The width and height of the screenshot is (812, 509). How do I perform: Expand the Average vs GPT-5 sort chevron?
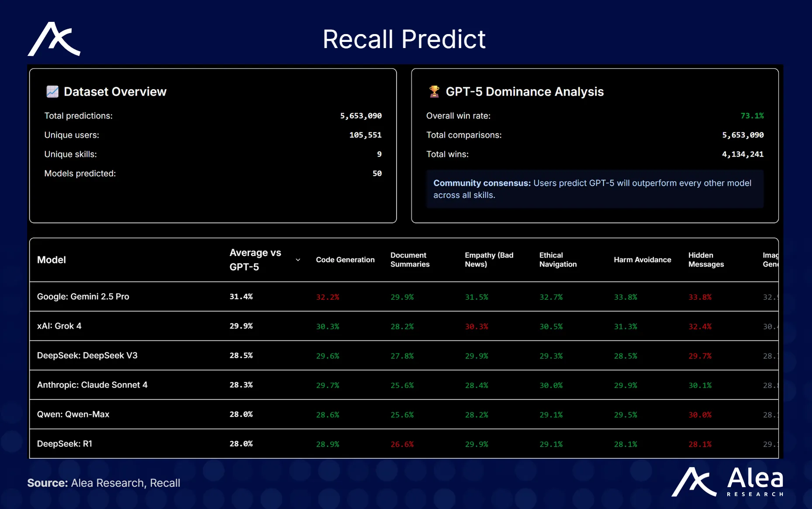click(298, 260)
